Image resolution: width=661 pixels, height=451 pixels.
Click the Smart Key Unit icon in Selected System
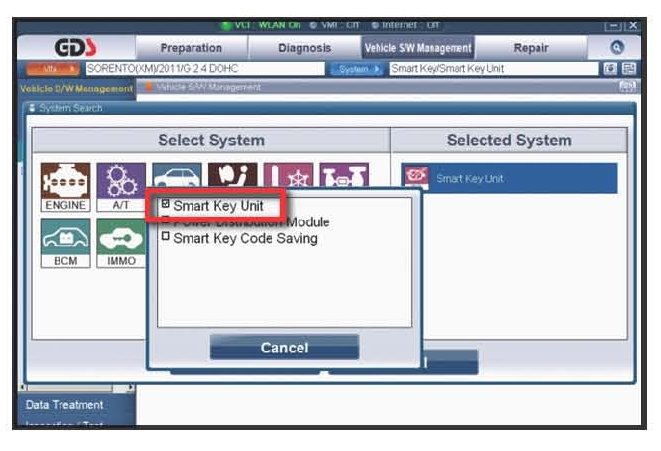tap(414, 178)
